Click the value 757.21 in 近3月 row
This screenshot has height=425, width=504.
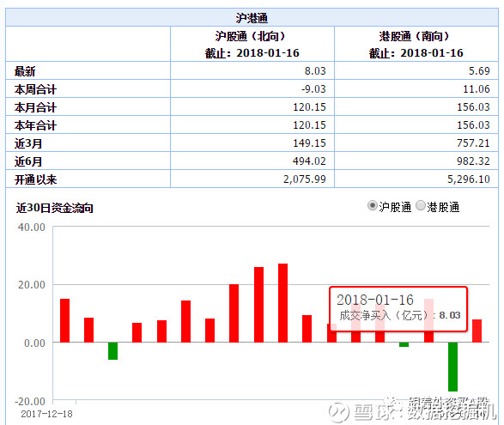pos(473,143)
